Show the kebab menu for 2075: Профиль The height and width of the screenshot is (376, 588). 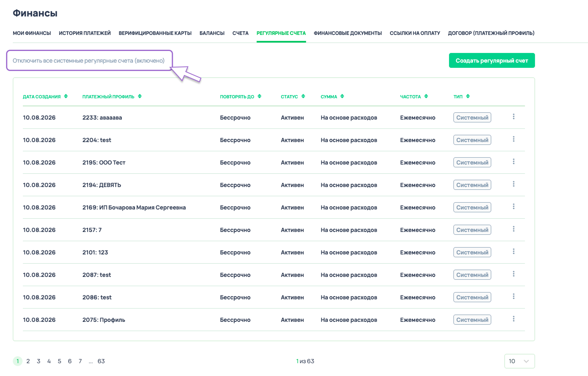(514, 319)
